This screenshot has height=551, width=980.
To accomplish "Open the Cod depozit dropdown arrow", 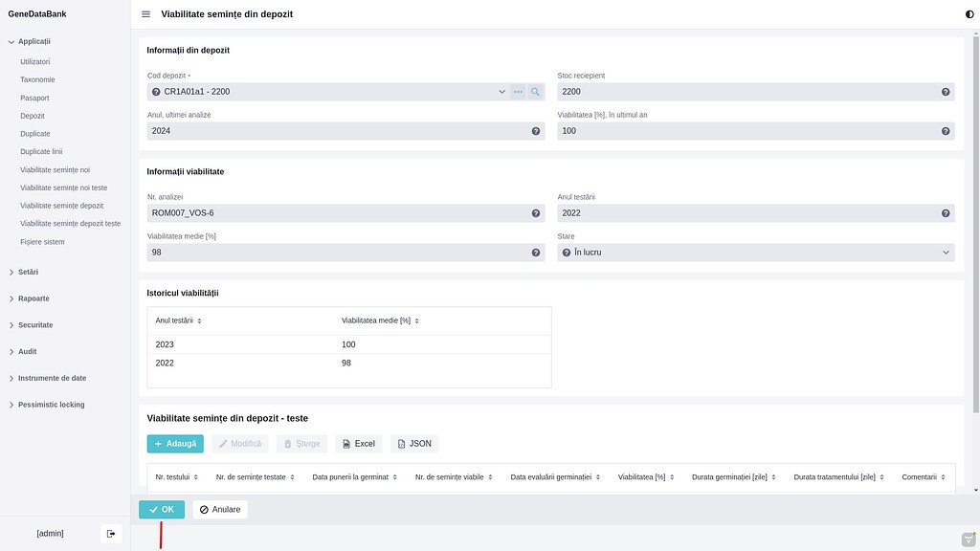I will tap(501, 92).
